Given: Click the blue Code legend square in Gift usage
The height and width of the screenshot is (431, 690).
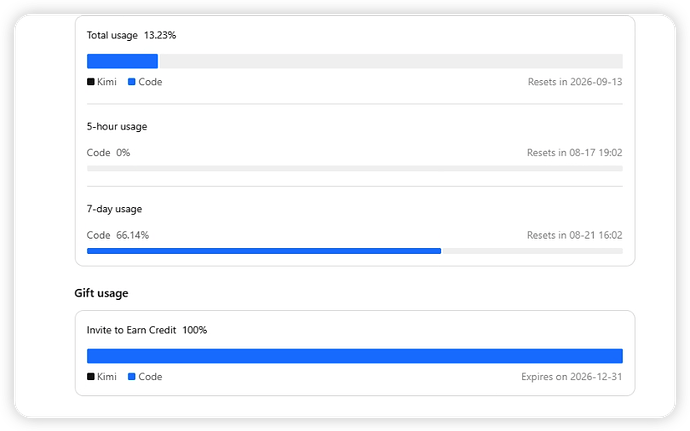Looking at the screenshot, I should pyautogui.click(x=132, y=377).
